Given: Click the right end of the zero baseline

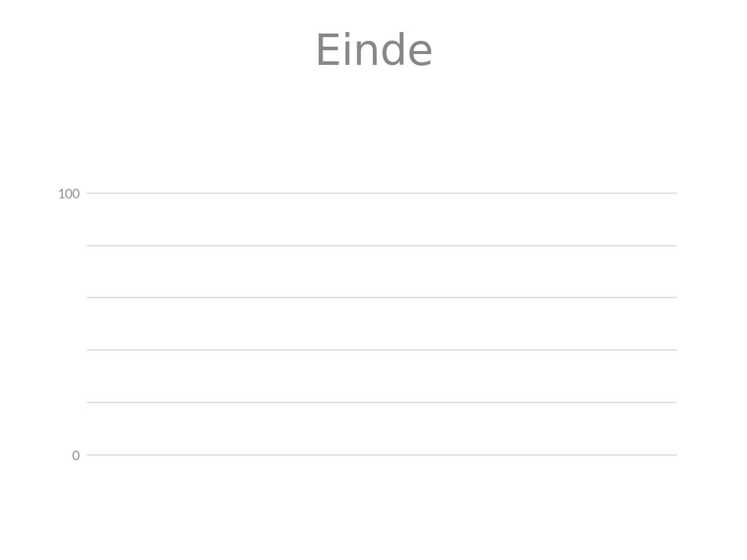Looking at the screenshot, I should click(673, 455).
